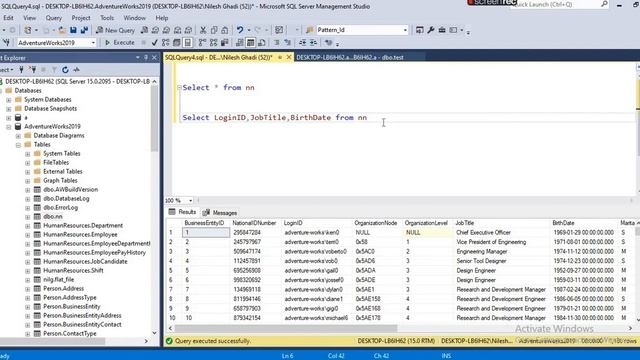Click the Toolbox icon in toolbar

(442, 30)
